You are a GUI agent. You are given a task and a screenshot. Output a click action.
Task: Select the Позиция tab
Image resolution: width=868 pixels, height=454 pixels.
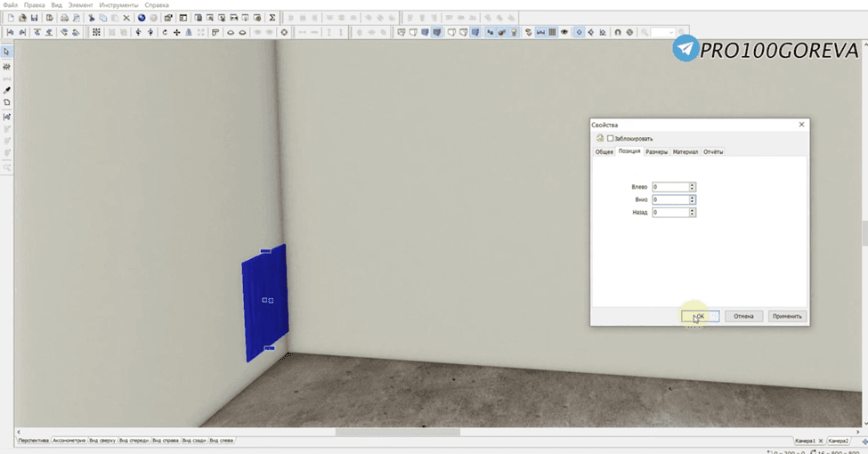pos(629,151)
